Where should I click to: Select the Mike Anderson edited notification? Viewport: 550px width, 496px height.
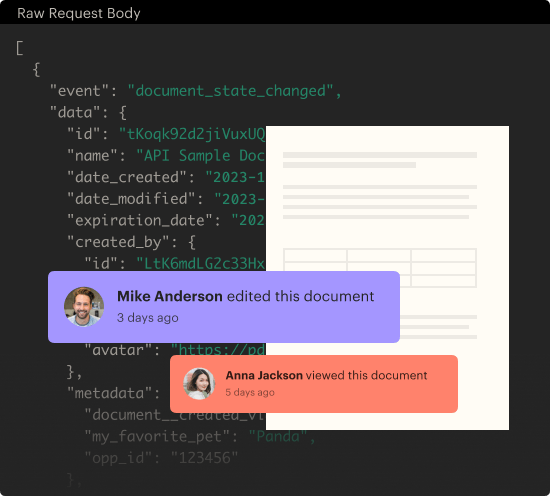coord(224,307)
